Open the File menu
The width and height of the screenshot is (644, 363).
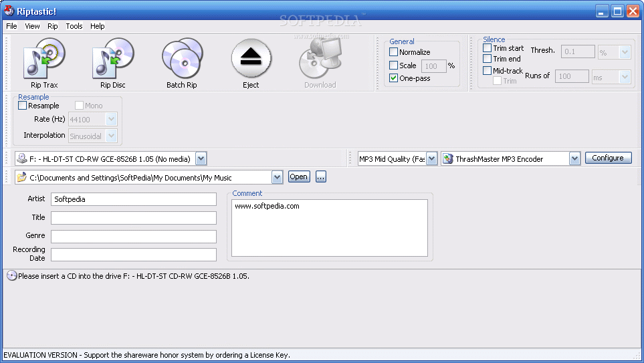11,26
